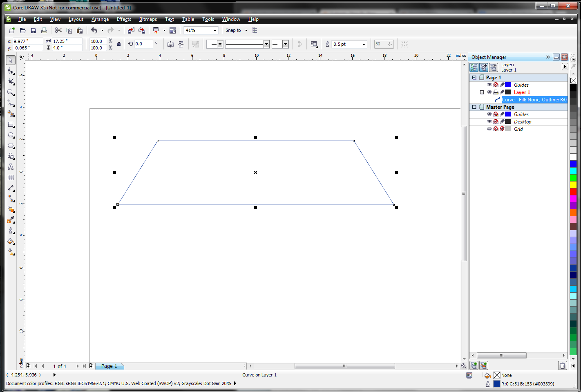Open Object Manager options flyout arrow
This screenshot has height=392, width=581.
coord(565,67)
